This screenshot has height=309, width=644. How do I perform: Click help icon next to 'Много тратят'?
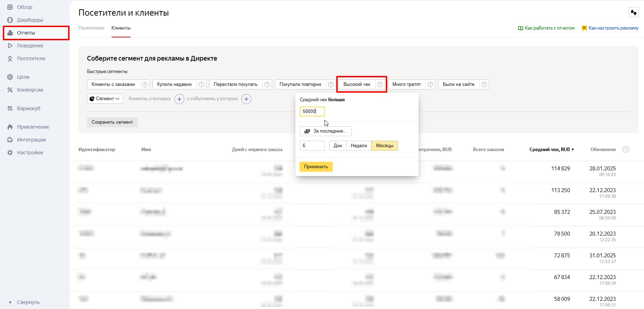coord(430,84)
